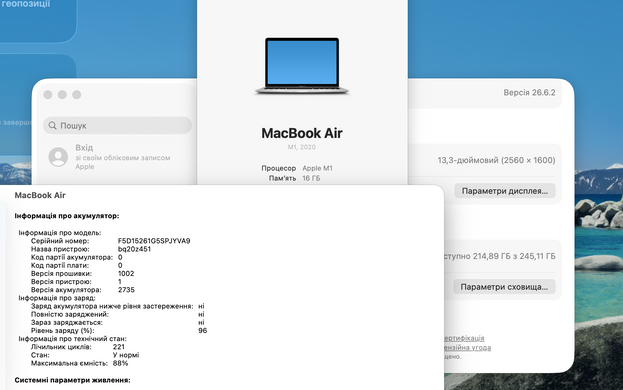The width and height of the screenshot is (623, 390).
Task: Click the Системні параметри живлення: heading
Action: [x=72, y=380]
